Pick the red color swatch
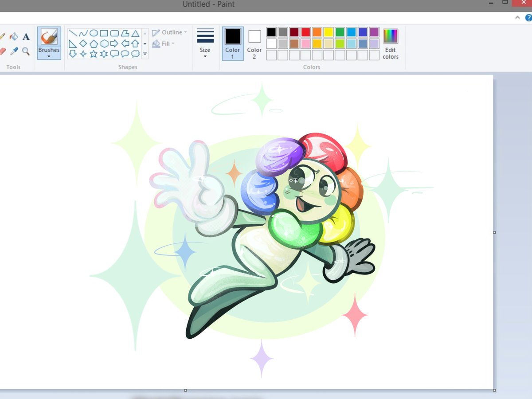This screenshot has width=532, height=399. [x=305, y=32]
